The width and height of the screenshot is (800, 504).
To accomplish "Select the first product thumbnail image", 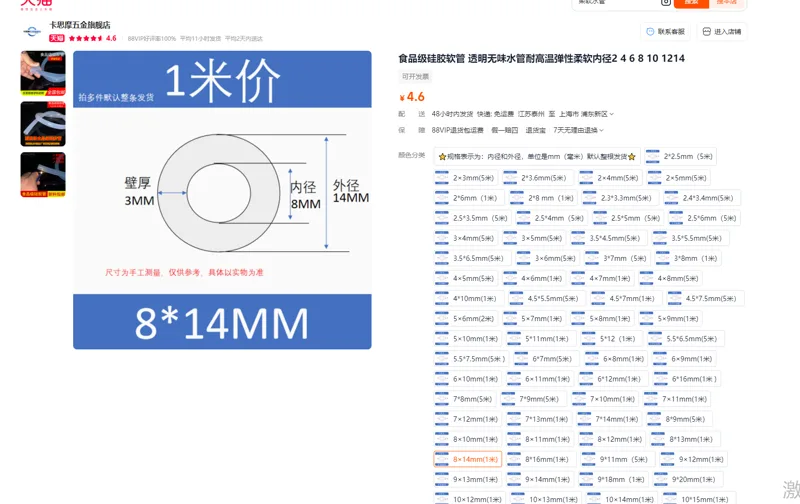I will coord(43,73).
